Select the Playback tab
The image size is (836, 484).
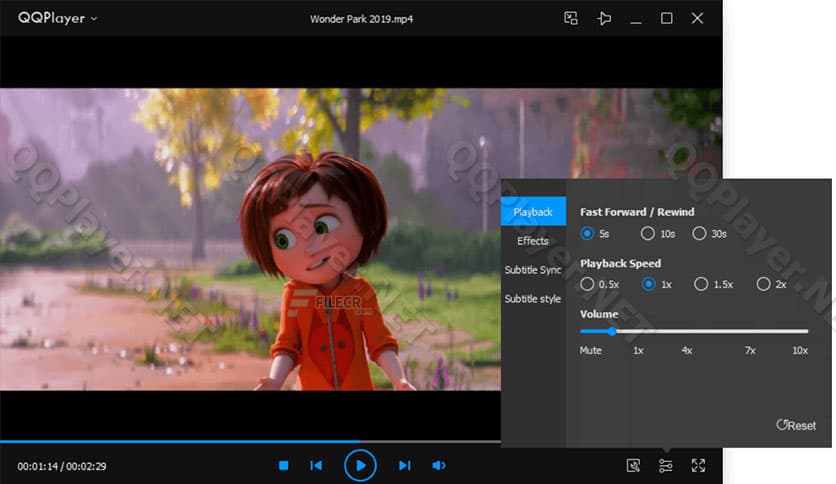[533, 212]
